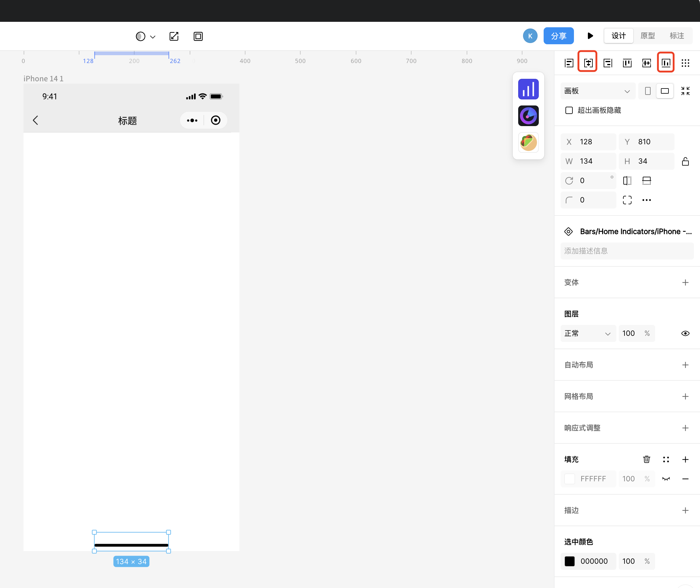Add a 变体 variant
This screenshot has width=700, height=588.
click(x=685, y=283)
